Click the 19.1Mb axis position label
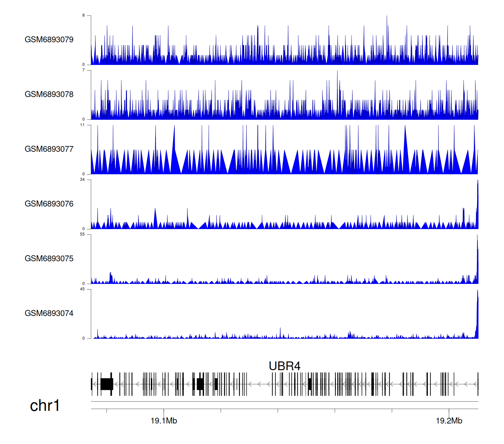 [164, 421]
